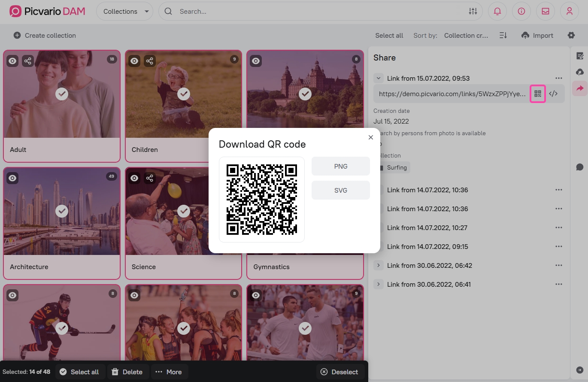
Task: Uncheck the Architecture collection checkmark
Action: (62, 211)
